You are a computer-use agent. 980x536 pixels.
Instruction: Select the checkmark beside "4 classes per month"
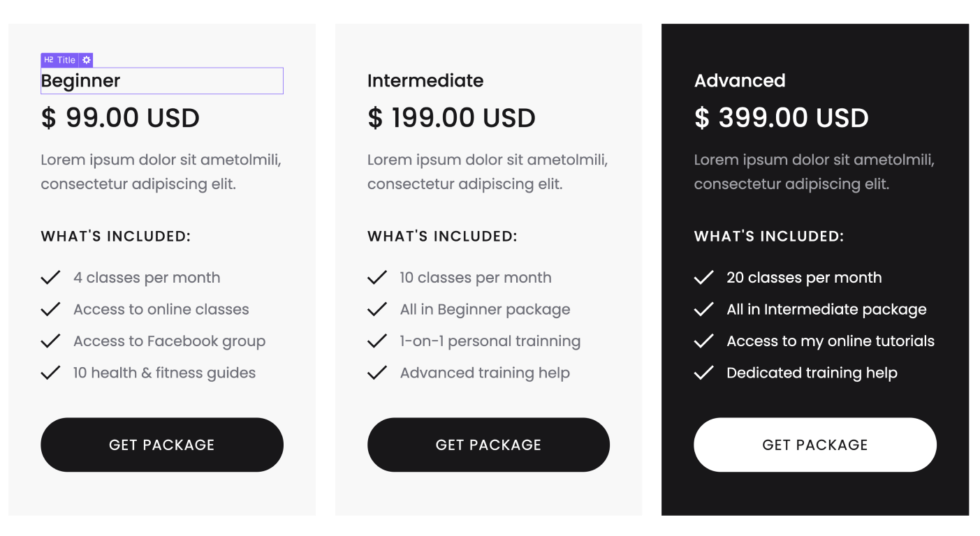click(x=50, y=277)
